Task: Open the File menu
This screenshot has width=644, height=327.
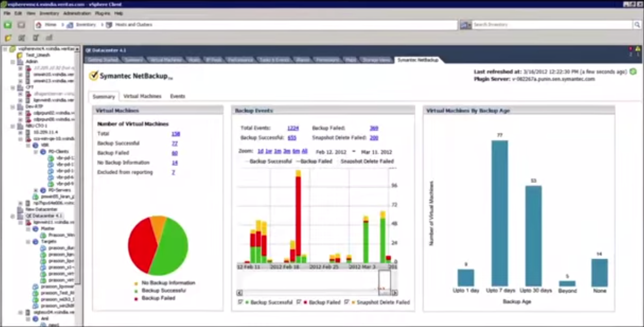Action: [7, 14]
